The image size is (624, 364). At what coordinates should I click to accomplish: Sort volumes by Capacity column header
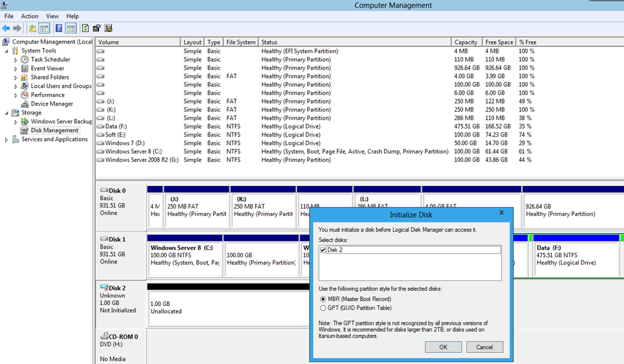point(466,42)
